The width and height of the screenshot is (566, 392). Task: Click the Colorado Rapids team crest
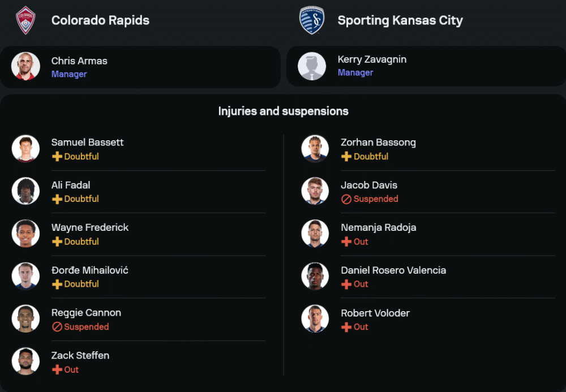[x=25, y=20]
